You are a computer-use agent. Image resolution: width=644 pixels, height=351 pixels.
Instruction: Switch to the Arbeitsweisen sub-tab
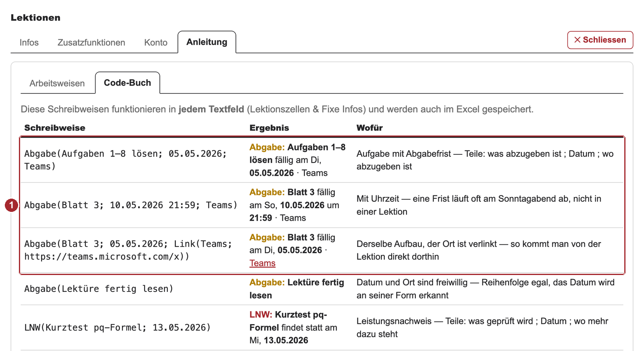pos(57,83)
